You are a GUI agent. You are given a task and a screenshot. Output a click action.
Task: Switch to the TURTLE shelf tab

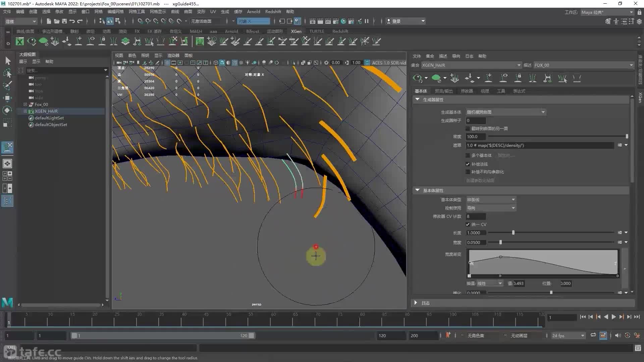[317, 32]
